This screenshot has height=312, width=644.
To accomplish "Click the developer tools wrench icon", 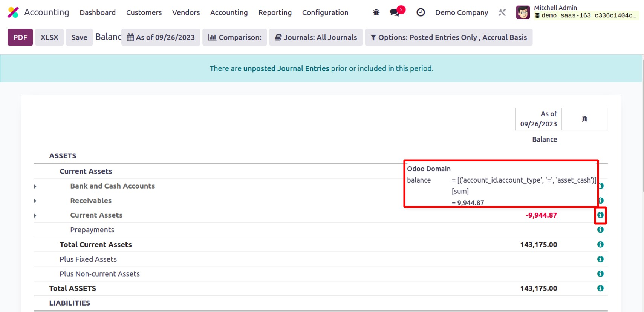I will 502,12.
